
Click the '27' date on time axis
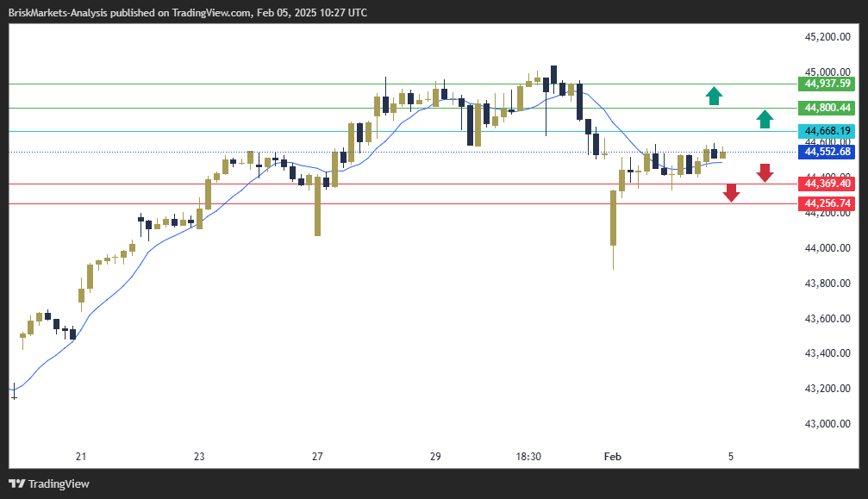tap(317, 456)
